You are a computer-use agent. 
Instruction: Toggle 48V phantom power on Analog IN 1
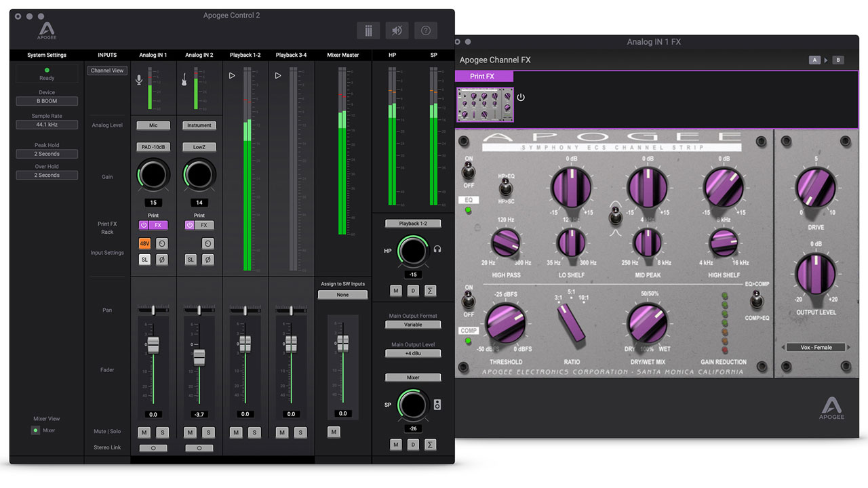point(144,243)
